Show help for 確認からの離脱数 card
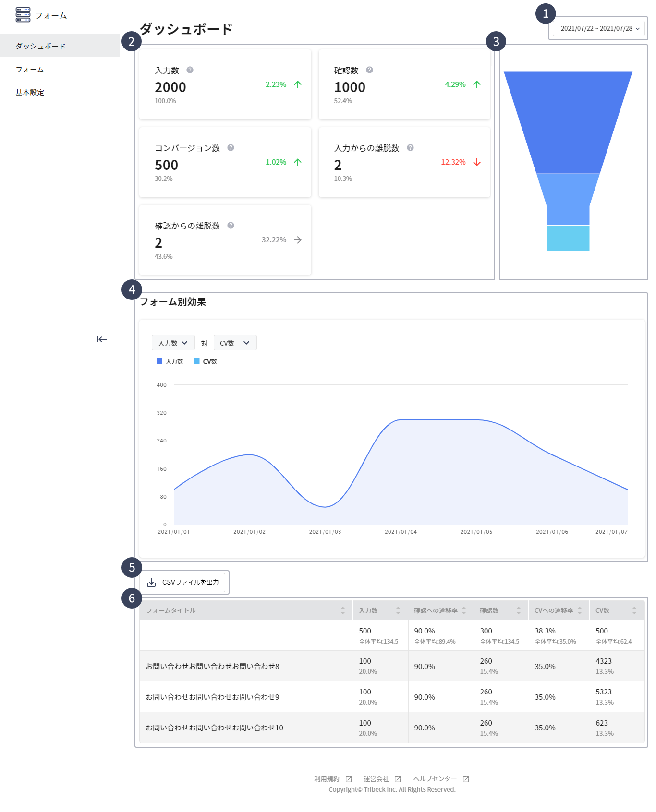The height and width of the screenshot is (812, 656). pos(231,226)
